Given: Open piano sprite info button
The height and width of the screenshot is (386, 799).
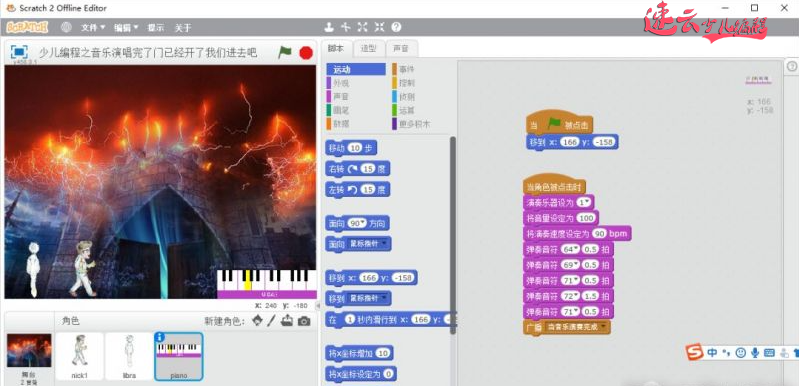Looking at the screenshot, I should (159, 337).
